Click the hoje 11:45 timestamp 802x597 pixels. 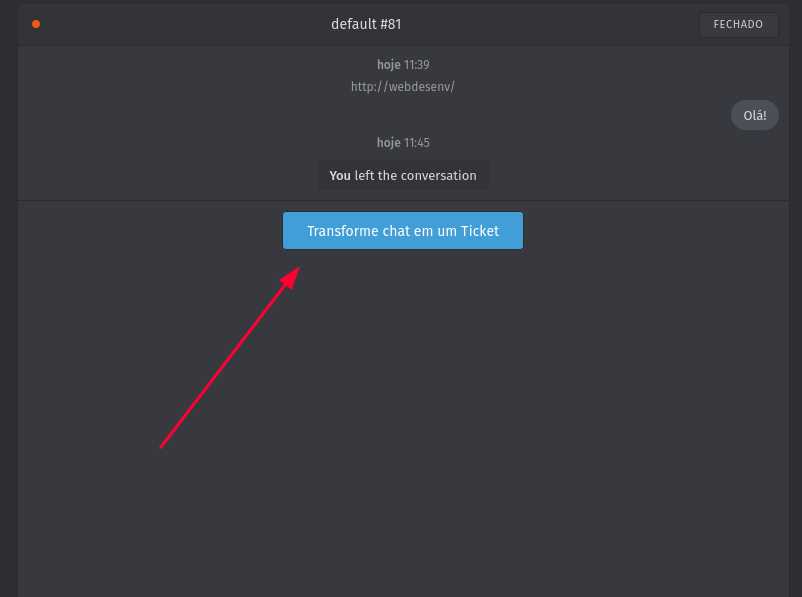pos(403,143)
